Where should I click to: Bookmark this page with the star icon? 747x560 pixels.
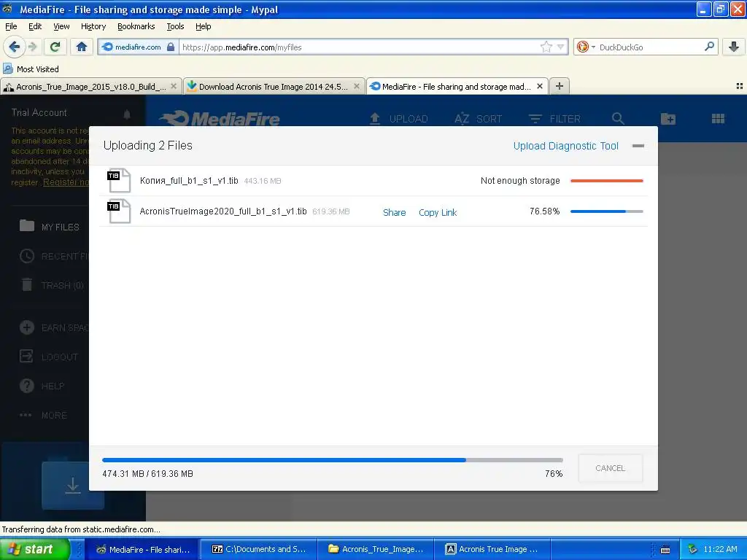click(x=546, y=47)
